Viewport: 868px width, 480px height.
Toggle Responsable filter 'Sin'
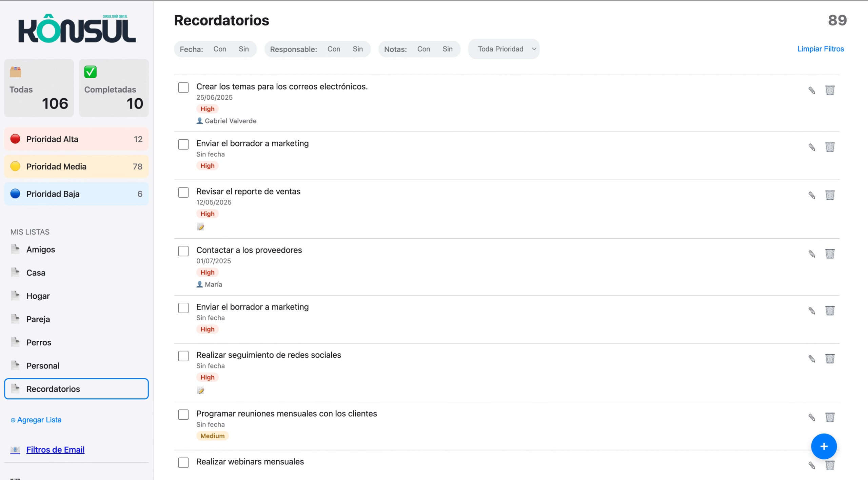pyautogui.click(x=358, y=49)
